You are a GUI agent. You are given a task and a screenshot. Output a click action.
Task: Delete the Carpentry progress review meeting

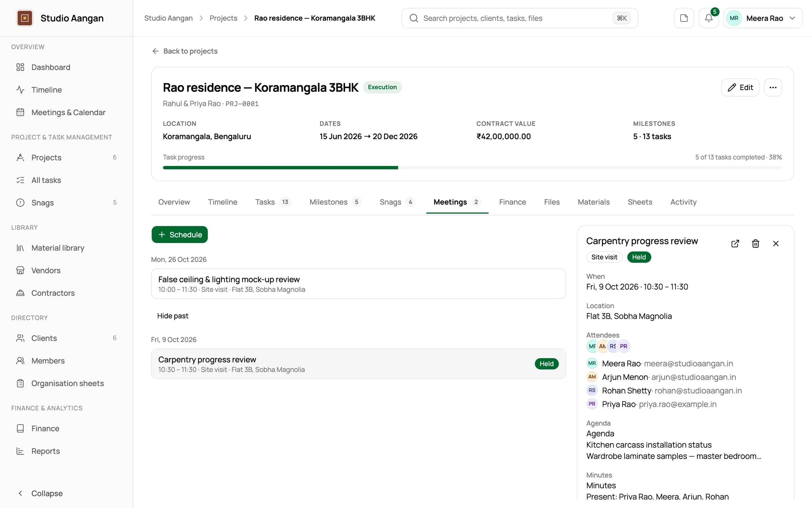(755, 244)
